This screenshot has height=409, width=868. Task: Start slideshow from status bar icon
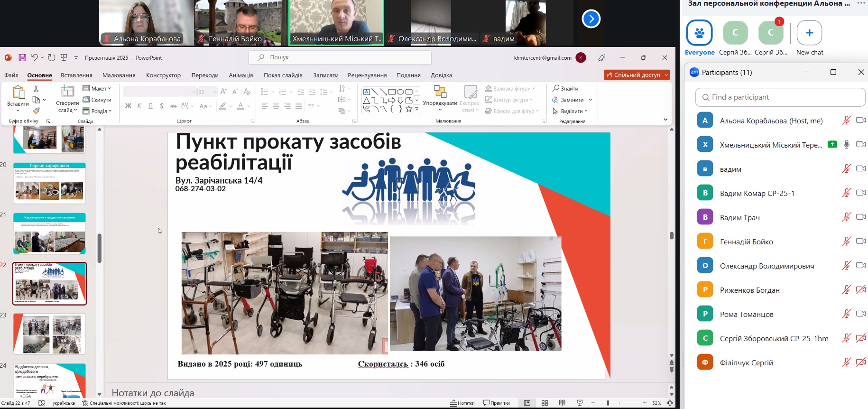[x=580, y=403]
